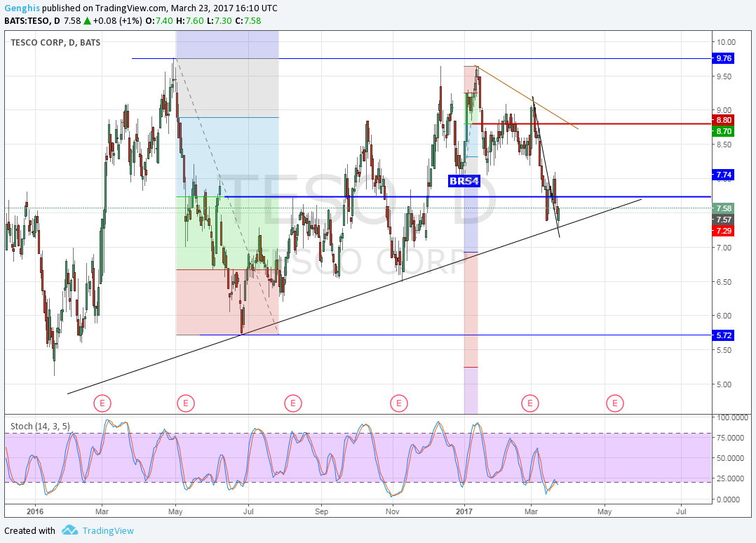Click the +0.08 (+1%) change text
This screenshot has height=543, width=756.
pos(117,21)
